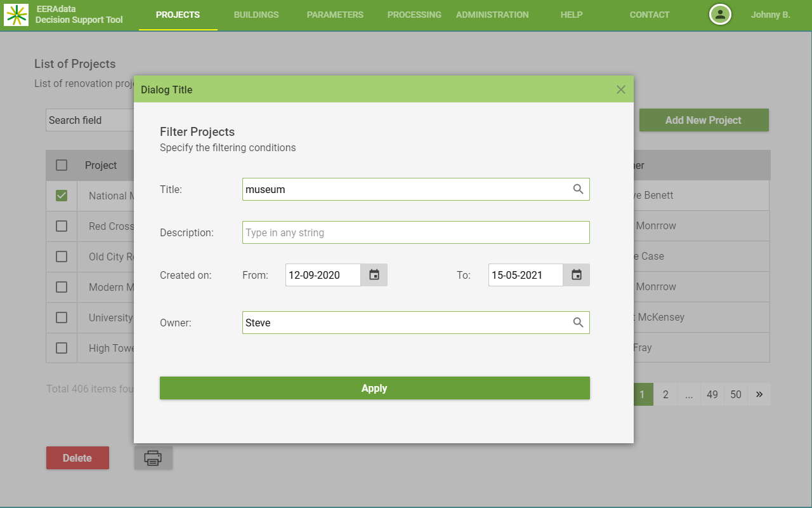Go to next pages with double-chevron
This screenshot has height=508, width=812.
coord(759,394)
